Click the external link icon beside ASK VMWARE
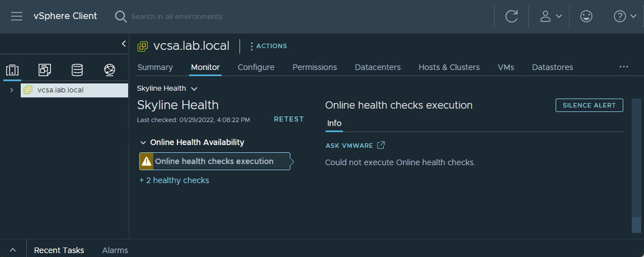Viewport: 644px width, 257px height. pos(380,145)
